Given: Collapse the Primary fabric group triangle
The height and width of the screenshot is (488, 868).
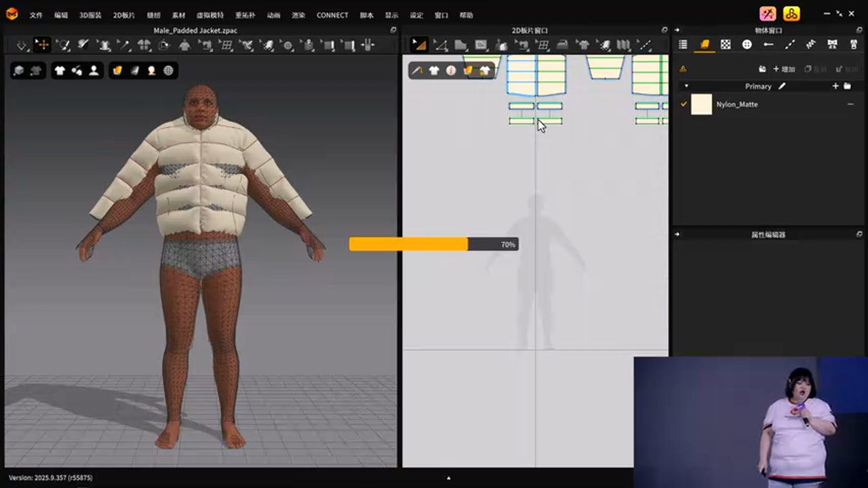Looking at the screenshot, I should click(x=686, y=86).
